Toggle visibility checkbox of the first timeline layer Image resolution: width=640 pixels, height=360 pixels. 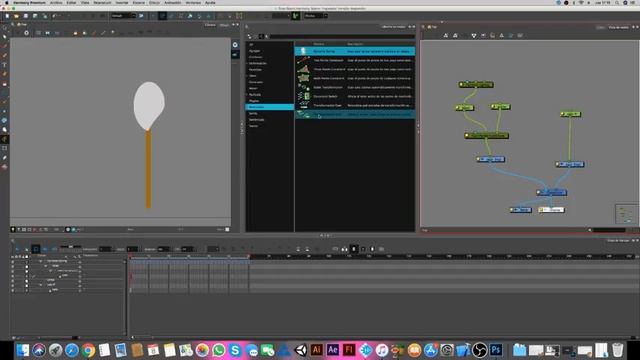(x=13, y=261)
